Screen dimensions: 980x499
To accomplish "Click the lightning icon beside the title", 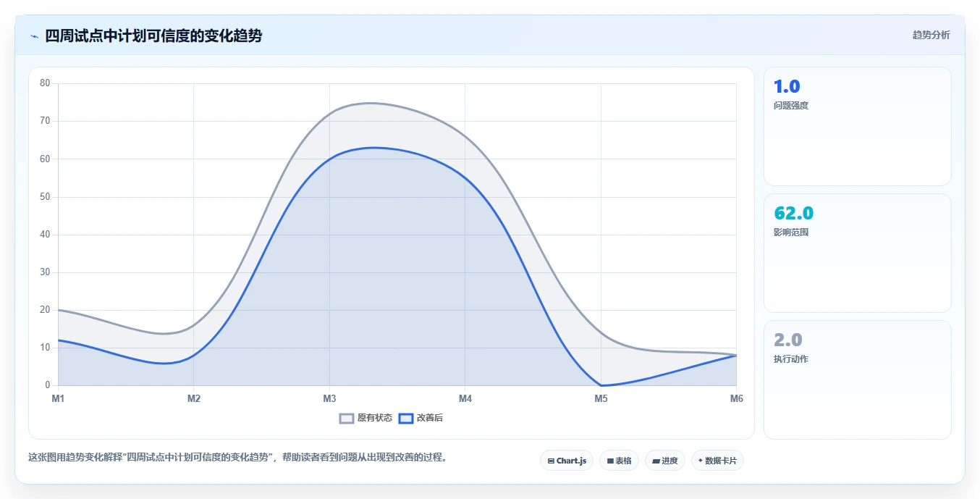I will point(34,36).
